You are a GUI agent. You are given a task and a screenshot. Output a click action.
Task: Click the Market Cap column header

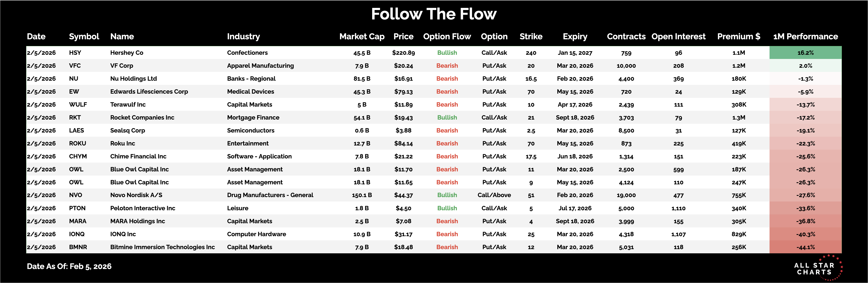point(361,36)
